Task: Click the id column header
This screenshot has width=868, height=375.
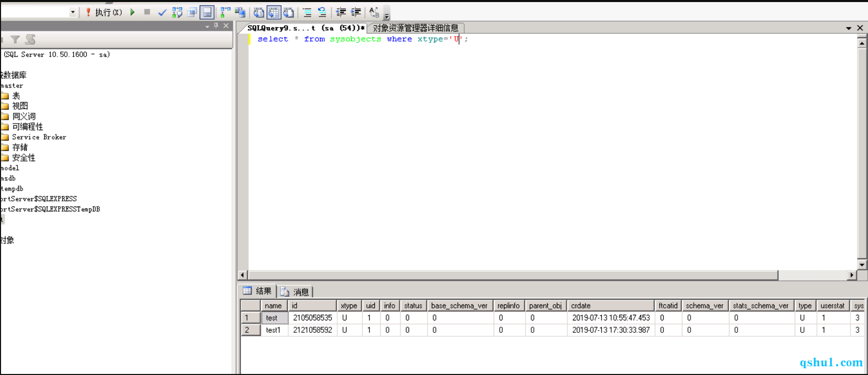Action: click(313, 305)
